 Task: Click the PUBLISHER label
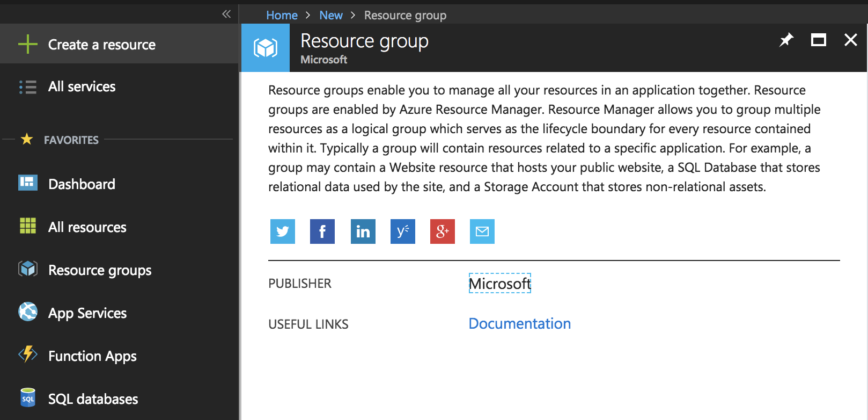pyautogui.click(x=300, y=284)
